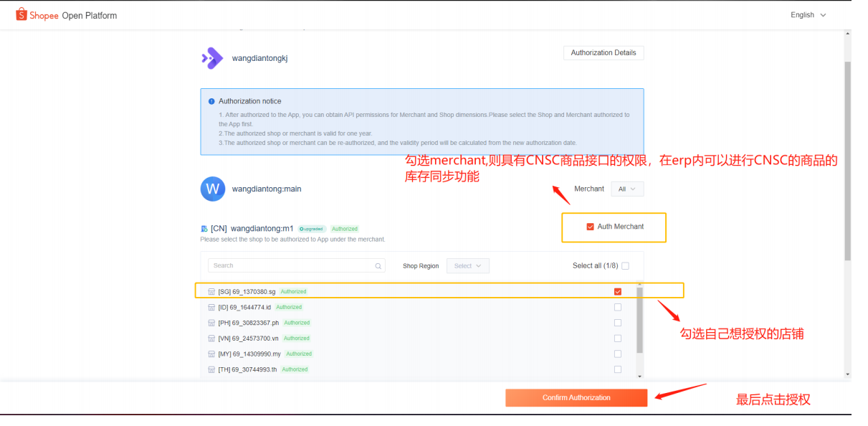
Task: Click the upgraded badge next to wangdiantong:m1
Action: (312, 229)
